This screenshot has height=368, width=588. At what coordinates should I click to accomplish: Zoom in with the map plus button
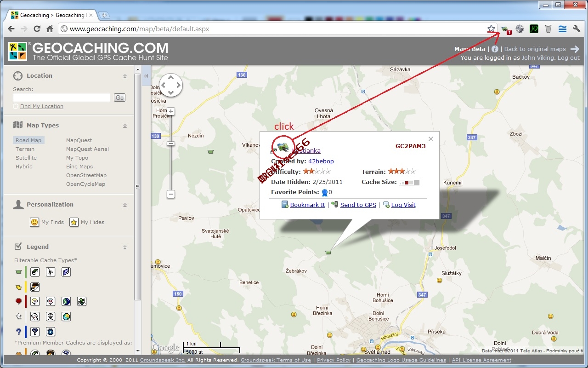click(x=171, y=111)
